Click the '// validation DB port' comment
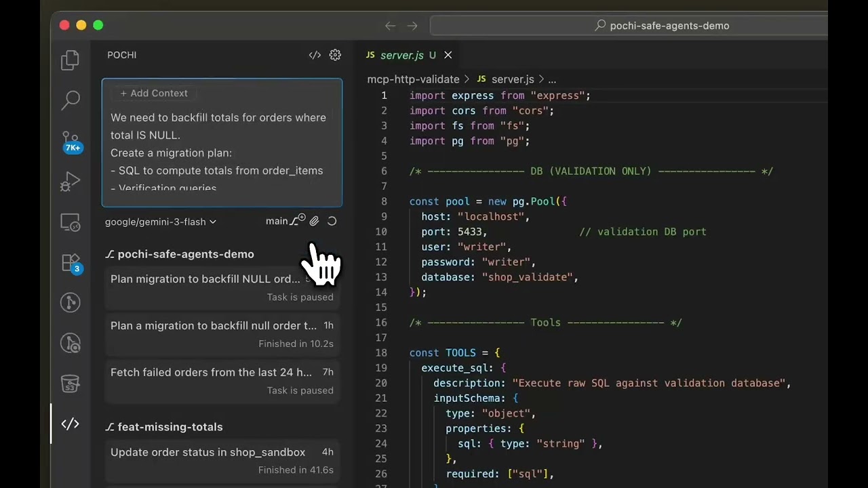Image resolution: width=868 pixels, height=488 pixels. (x=643, y=232)
